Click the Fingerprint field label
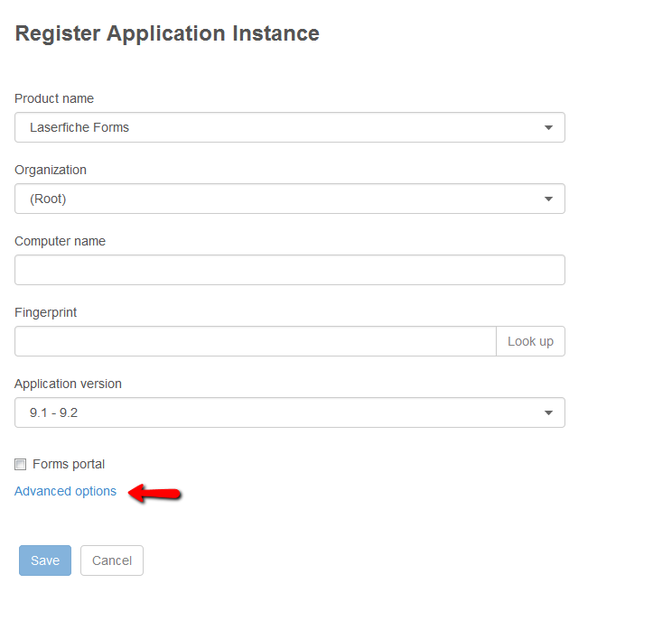The height and width of the screenshot is (639, 672). [x=45, y=312]
